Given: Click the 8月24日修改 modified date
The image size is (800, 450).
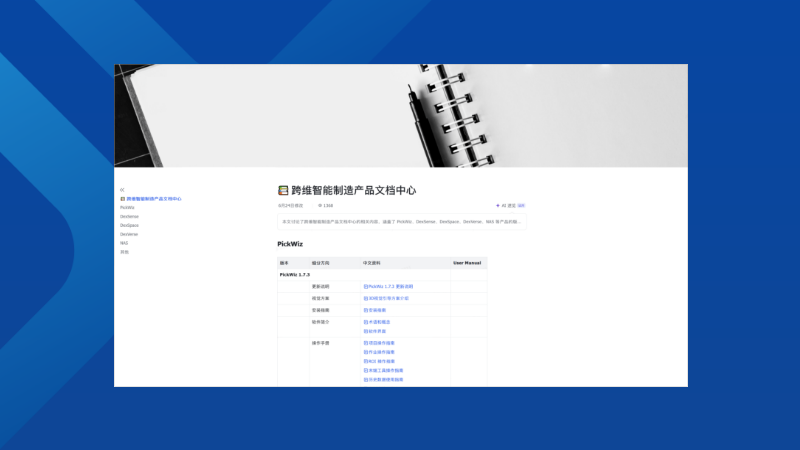Looking at the screenshot, I should pos(290,206).
